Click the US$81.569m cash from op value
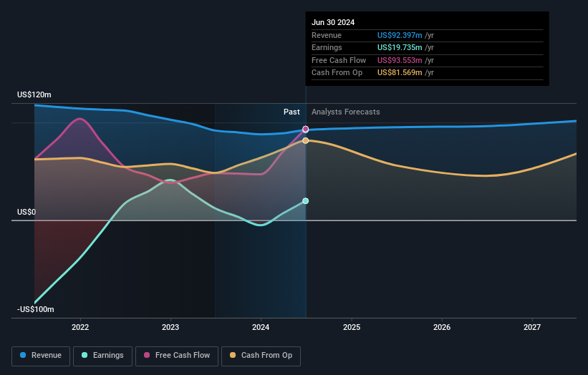The width and height of the screenshot is (588, 375). coord(400,73)
